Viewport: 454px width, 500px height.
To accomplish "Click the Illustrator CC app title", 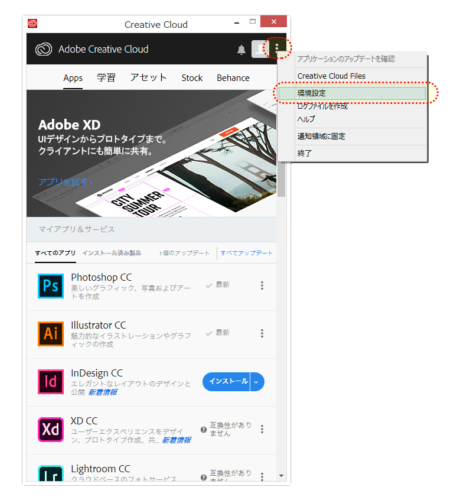I will pos(98,325).
